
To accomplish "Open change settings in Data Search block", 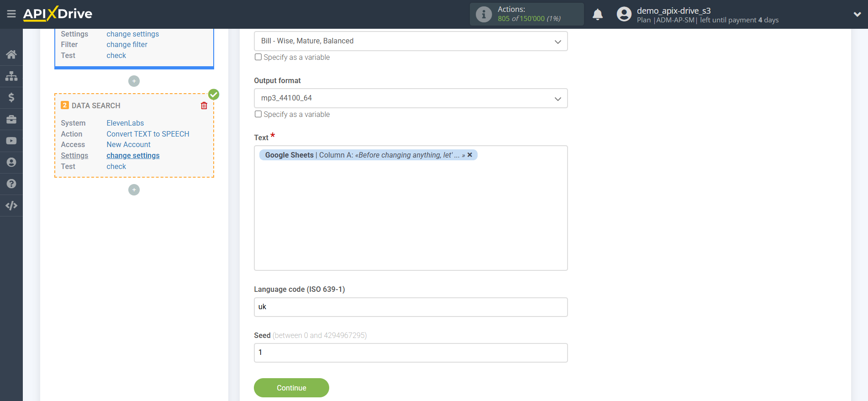I will [133, 155].
